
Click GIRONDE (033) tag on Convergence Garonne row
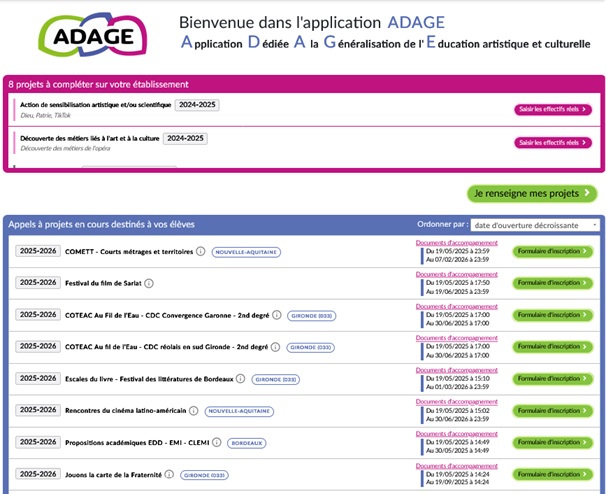[312, 316]
